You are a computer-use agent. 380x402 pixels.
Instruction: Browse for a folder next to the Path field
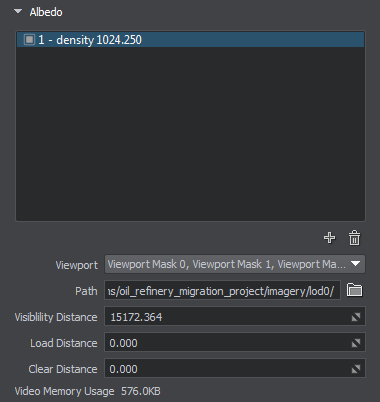click(x=354, y=290)
